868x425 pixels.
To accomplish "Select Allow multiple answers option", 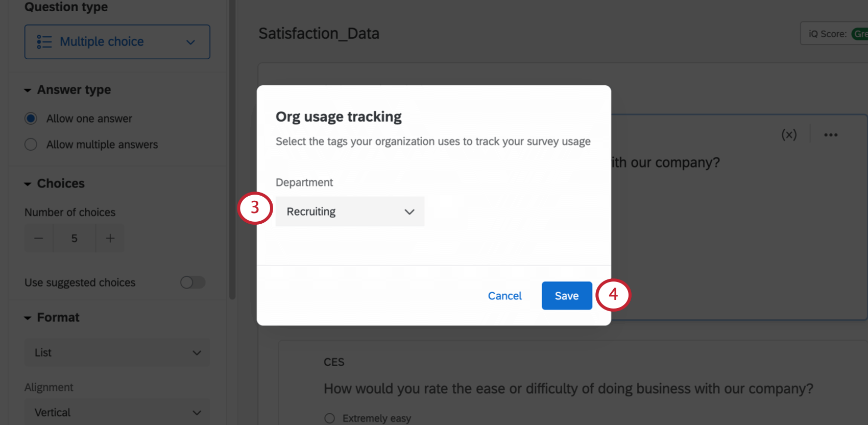I will [31, 145].
